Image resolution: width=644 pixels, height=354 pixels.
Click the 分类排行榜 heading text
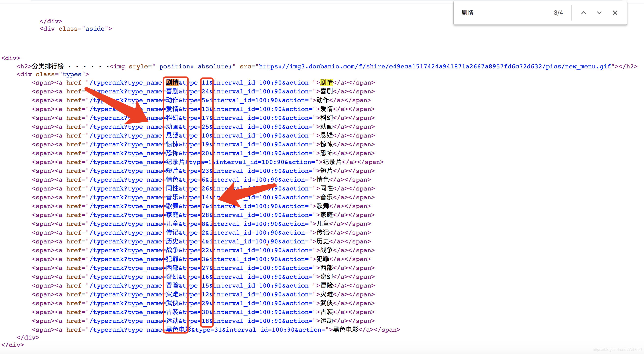click(48, 66)
